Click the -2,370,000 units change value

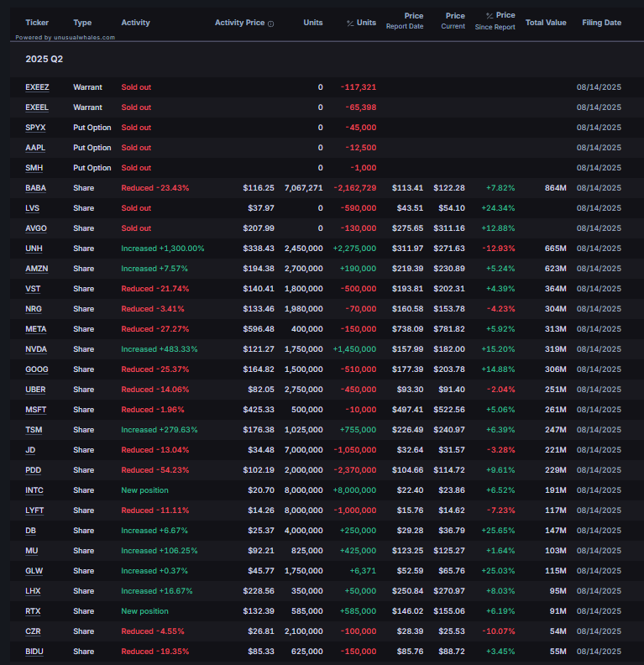(x=355, y=470)
